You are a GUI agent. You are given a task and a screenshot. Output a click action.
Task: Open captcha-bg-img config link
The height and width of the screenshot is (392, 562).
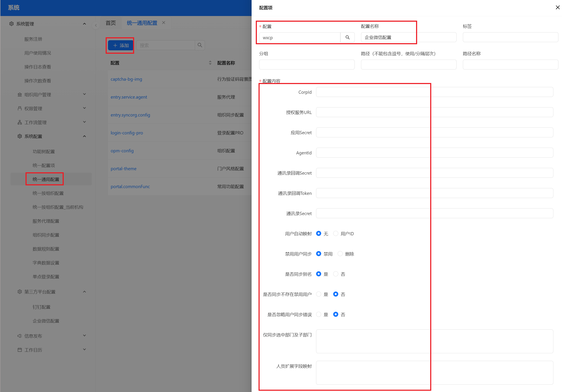(x=126, y=79)
